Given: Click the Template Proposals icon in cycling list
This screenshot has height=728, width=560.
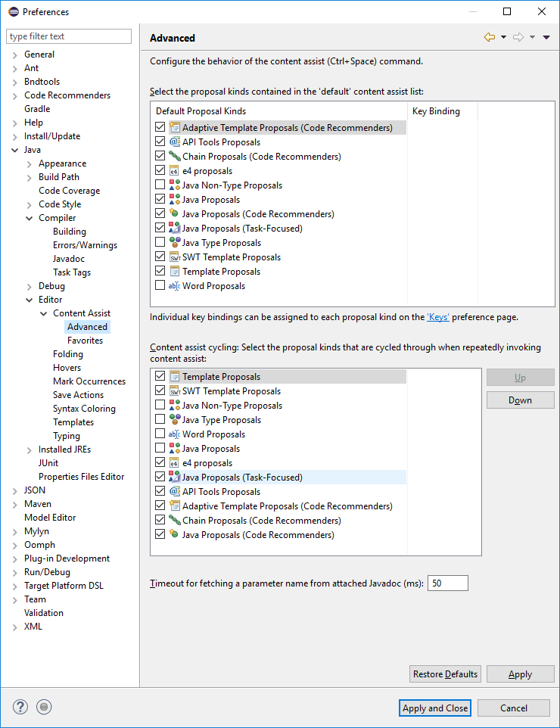Looking at the screenshot, I should point(174,376).
